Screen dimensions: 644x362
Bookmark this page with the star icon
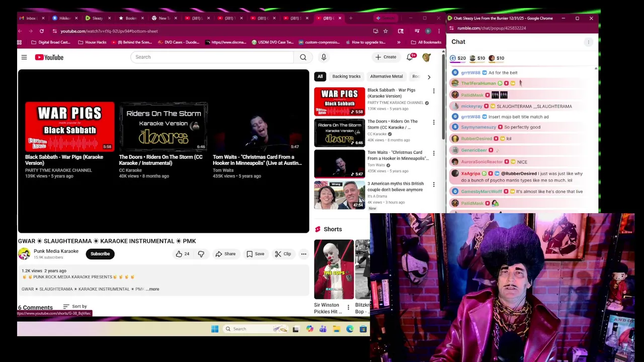385,31
